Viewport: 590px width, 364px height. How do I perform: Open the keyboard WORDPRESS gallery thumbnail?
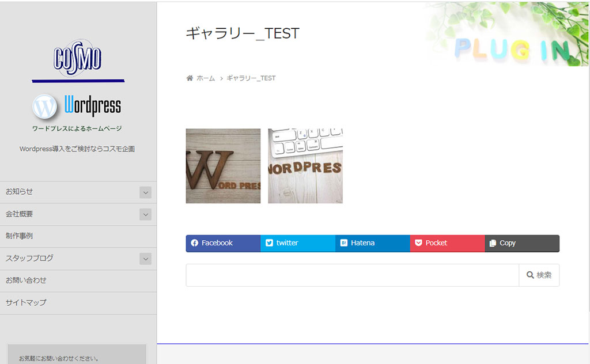point(305,166)
